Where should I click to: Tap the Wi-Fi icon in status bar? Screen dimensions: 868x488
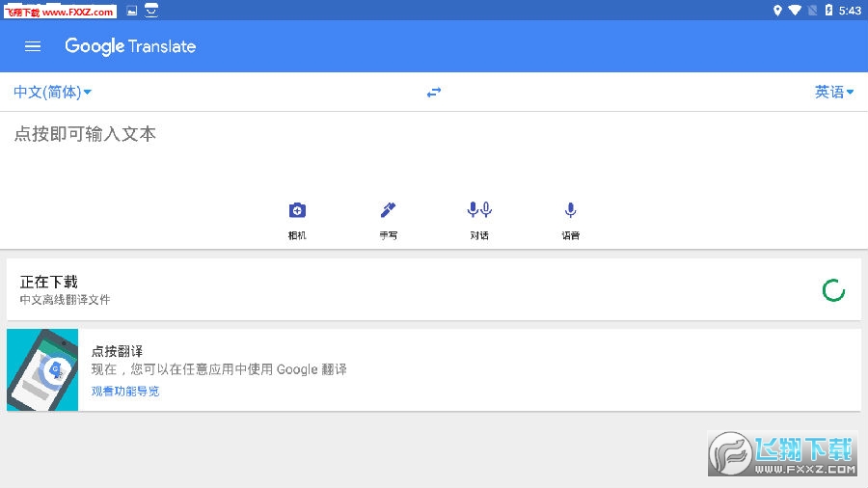(x=795, y=11)
